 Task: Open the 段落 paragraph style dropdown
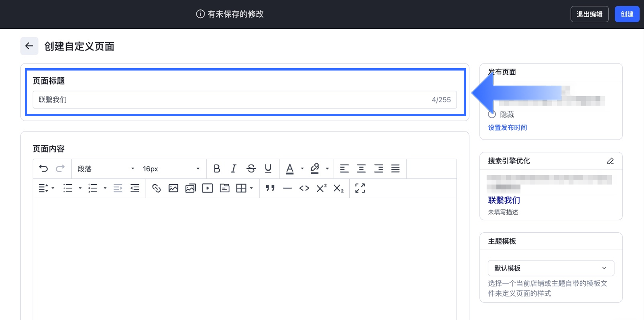tap(106, 169)
